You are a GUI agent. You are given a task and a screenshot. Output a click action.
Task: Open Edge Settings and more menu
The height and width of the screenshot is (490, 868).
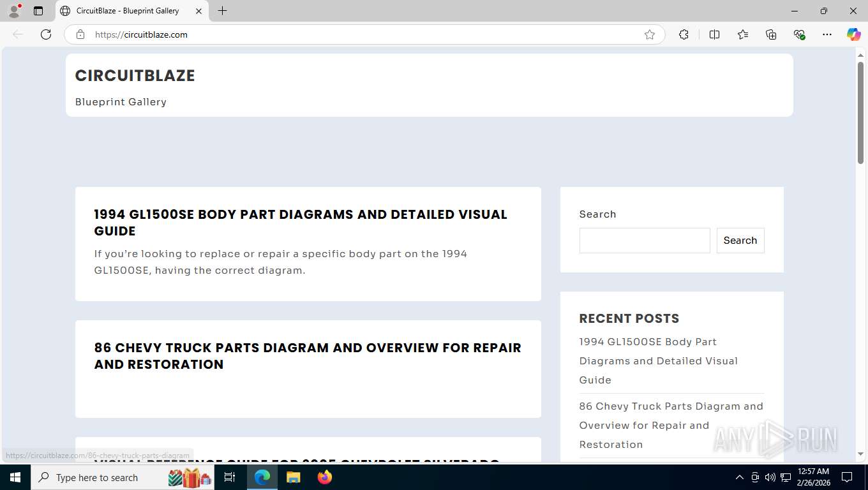[827, 34]
